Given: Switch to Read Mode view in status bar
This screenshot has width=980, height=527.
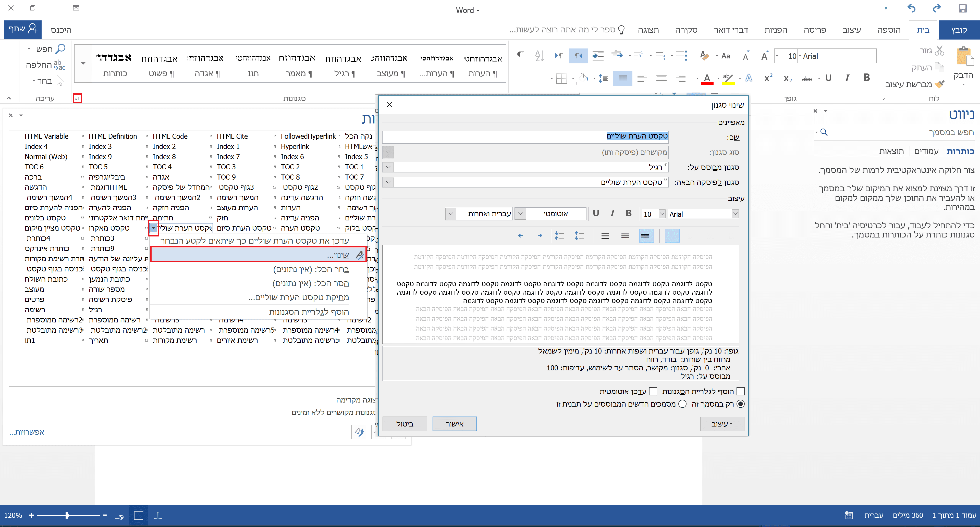Looking at the screenshot, I should [158, 515].
